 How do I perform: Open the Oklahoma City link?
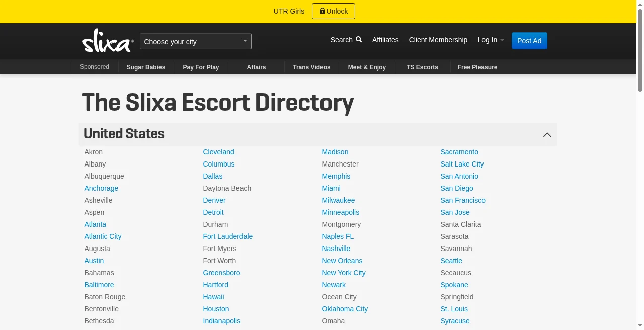click(x=345, y=309)
